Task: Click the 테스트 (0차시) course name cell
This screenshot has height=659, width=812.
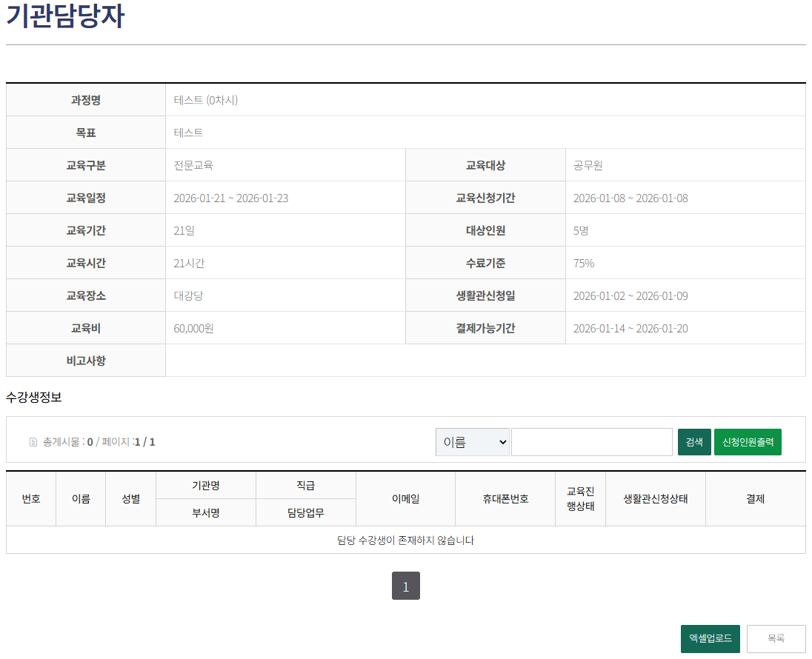Action: (207, 99)
